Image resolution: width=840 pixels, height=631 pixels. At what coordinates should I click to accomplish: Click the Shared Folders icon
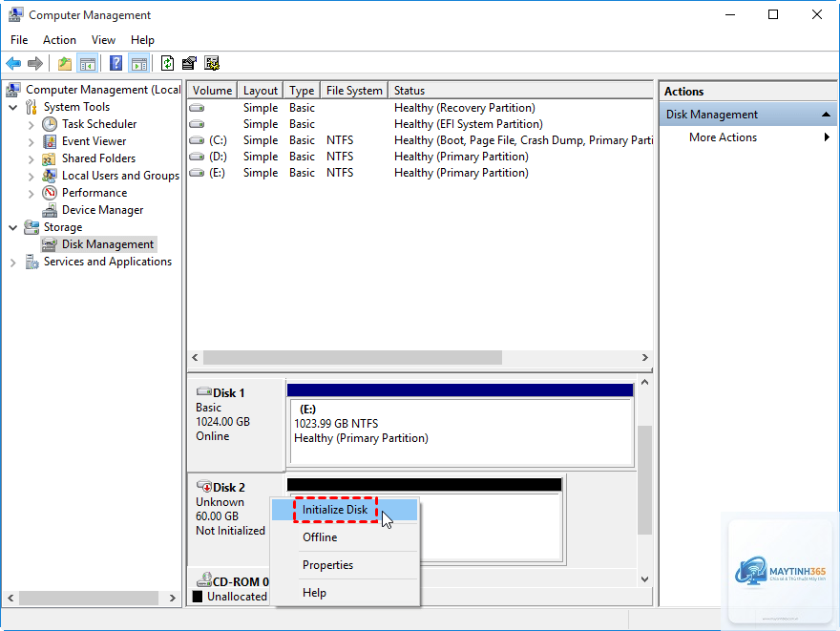(x=50, y=158)
